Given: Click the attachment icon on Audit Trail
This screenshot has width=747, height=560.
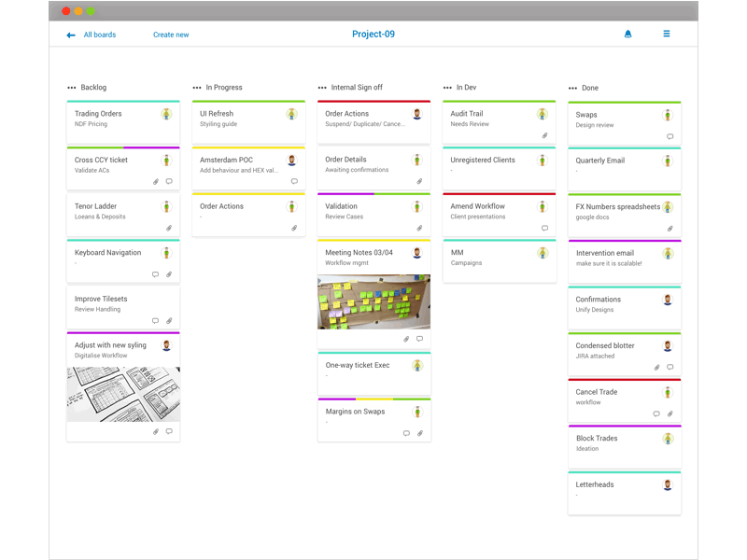Looking at the screenshot, I should [544, 135].
